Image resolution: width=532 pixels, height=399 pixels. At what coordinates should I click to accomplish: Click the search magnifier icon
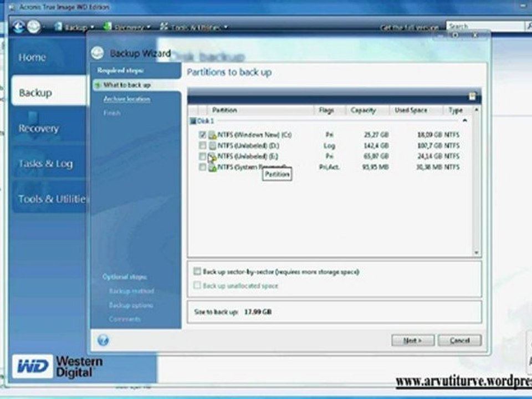tap(529, 26)
